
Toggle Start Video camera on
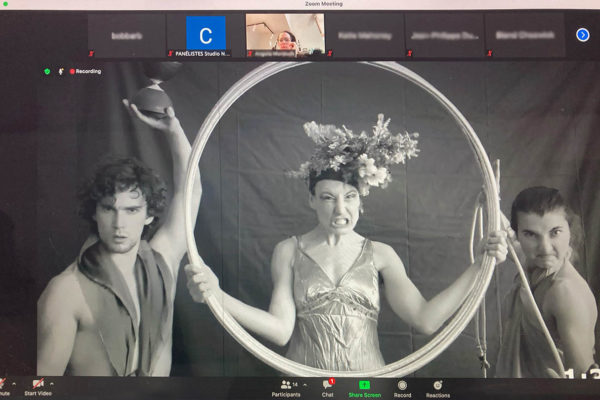click(36, 386)
